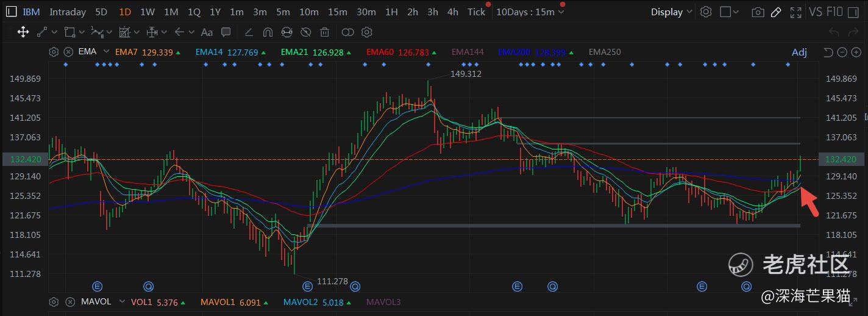
Task: Select the brush line style icon
Action: pos(249,32)
